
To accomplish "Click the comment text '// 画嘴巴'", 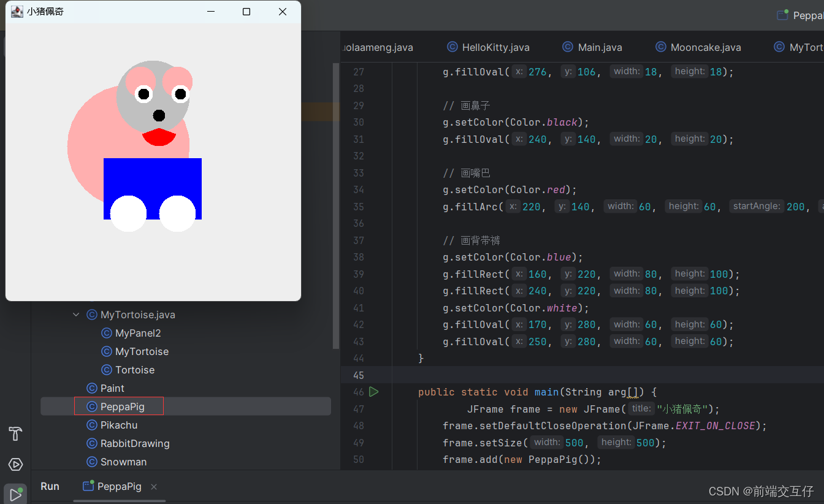I will pos(467,173).
